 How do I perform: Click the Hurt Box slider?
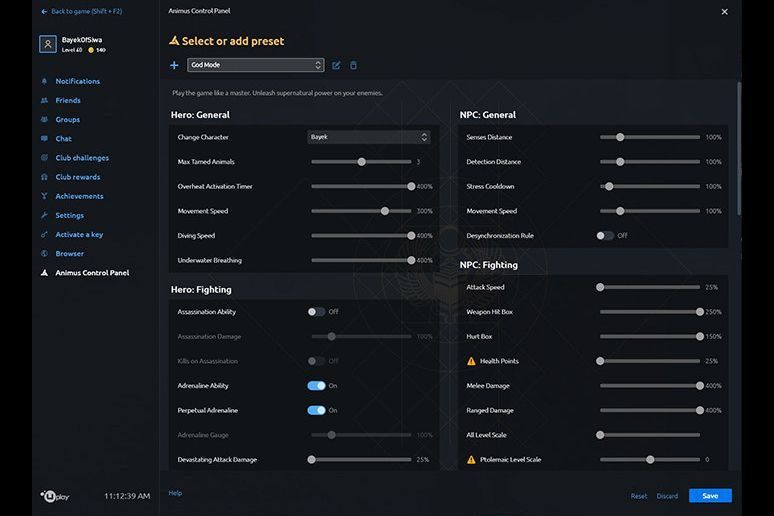point(650,336)
